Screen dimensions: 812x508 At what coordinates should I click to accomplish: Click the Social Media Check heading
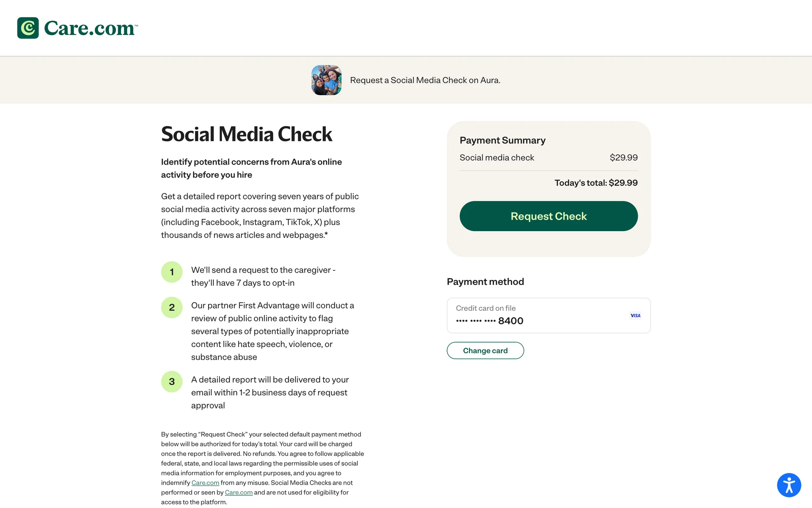(247, 134)
